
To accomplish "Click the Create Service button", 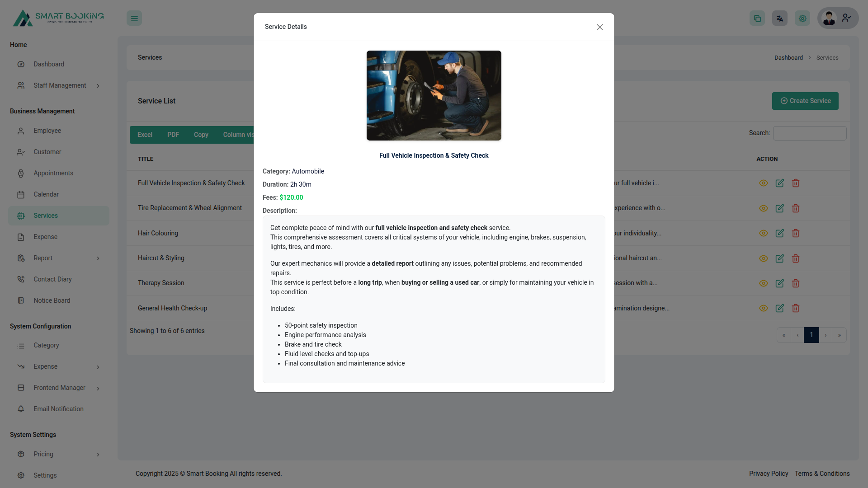I will [x=805, y=101].
